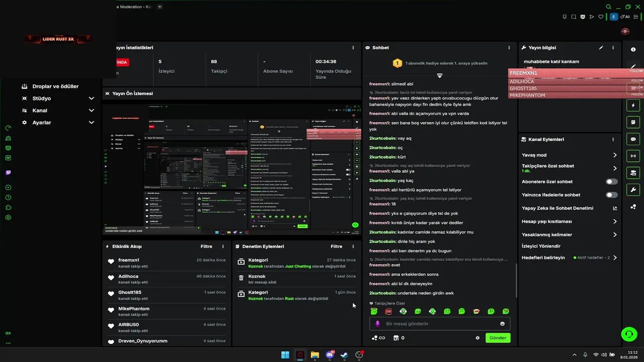Open the Opera GX sidebar settings gear

click(x=8, y=218)
